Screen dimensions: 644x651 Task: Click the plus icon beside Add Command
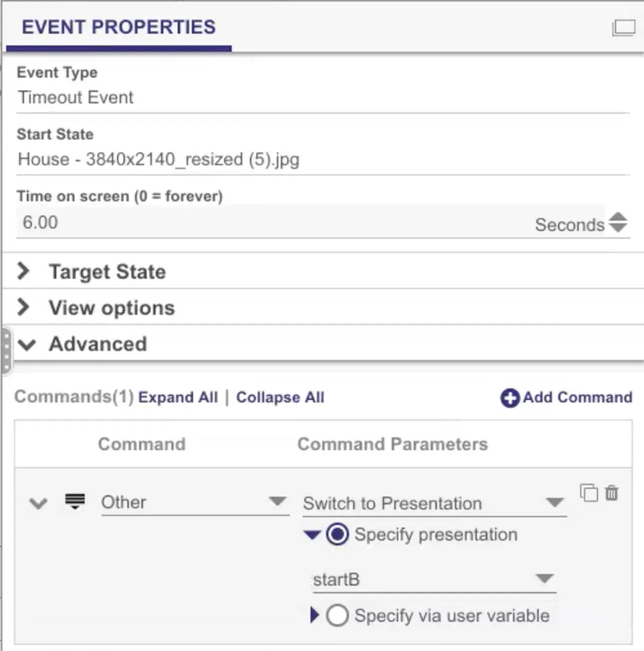(x=510, y=397)
